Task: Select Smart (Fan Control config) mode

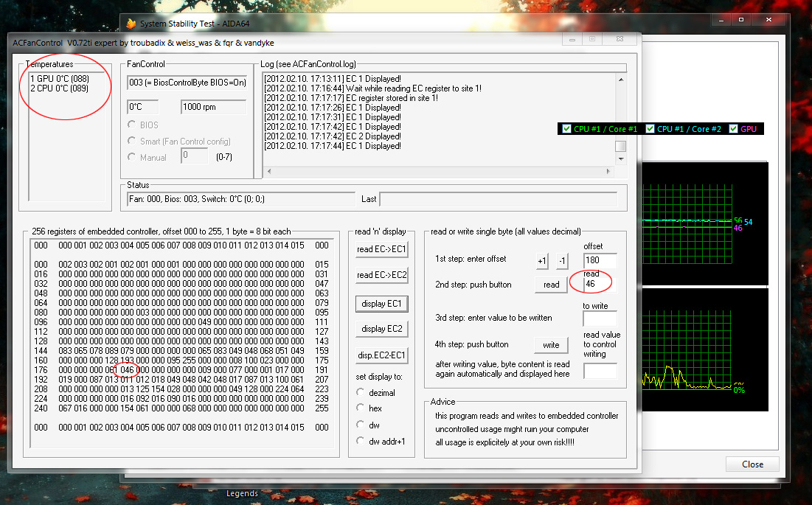Action: (131, 141)
